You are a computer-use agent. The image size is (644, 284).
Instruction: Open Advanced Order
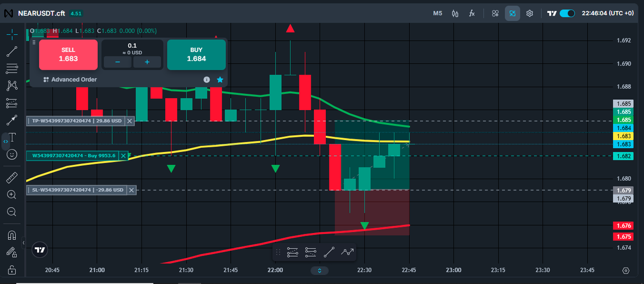coord(70,79)
